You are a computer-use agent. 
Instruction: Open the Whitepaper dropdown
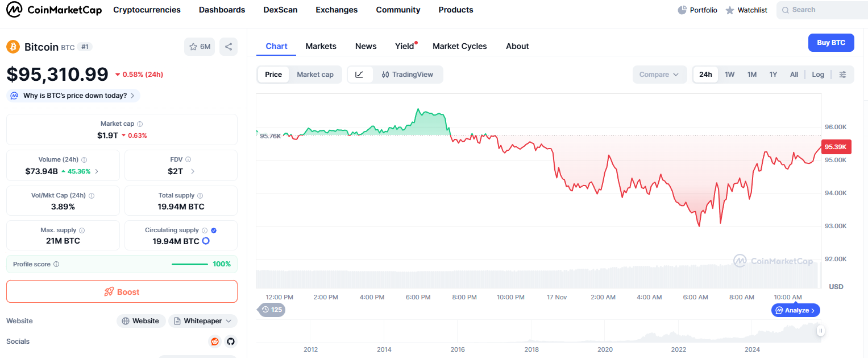[203, 321]
